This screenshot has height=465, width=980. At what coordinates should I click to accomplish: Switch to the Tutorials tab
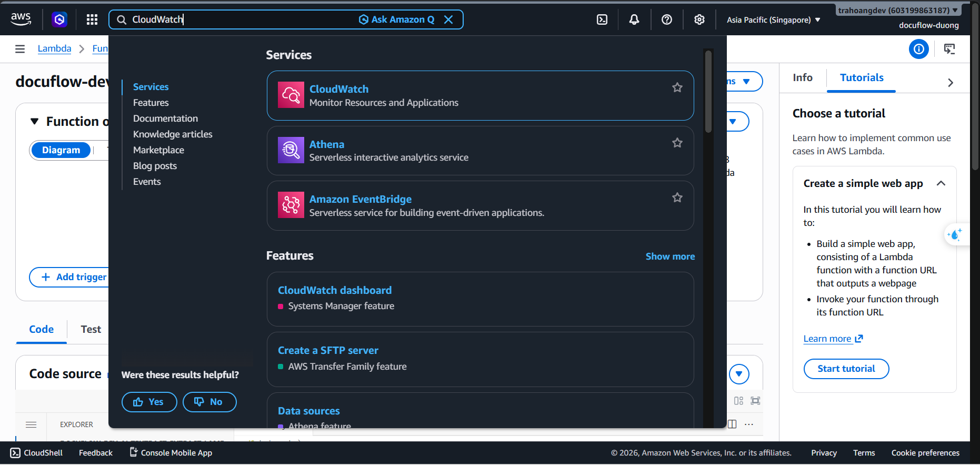point(862,77)
